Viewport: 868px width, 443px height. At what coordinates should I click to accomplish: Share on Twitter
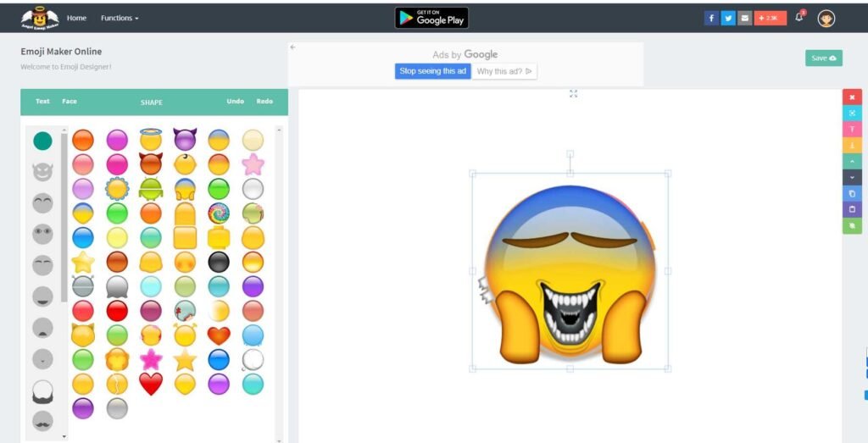pos(728,19)
